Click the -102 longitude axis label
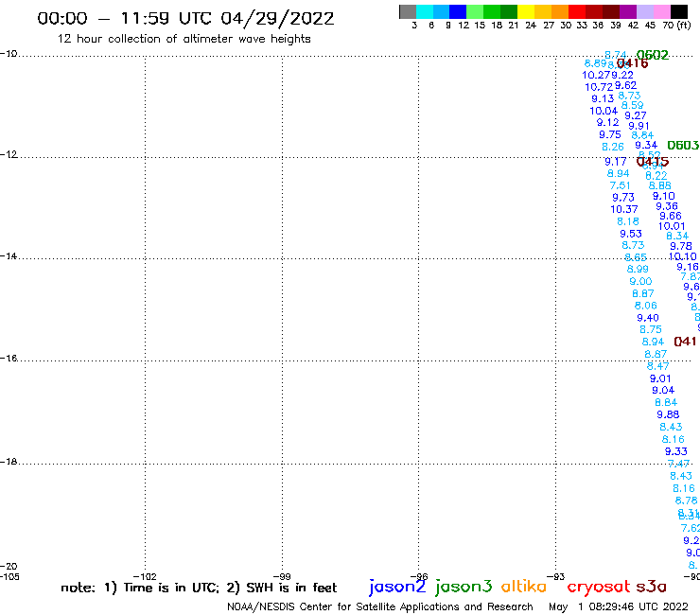The width and height of the screenshot is (700, 615). click(145, 577)
